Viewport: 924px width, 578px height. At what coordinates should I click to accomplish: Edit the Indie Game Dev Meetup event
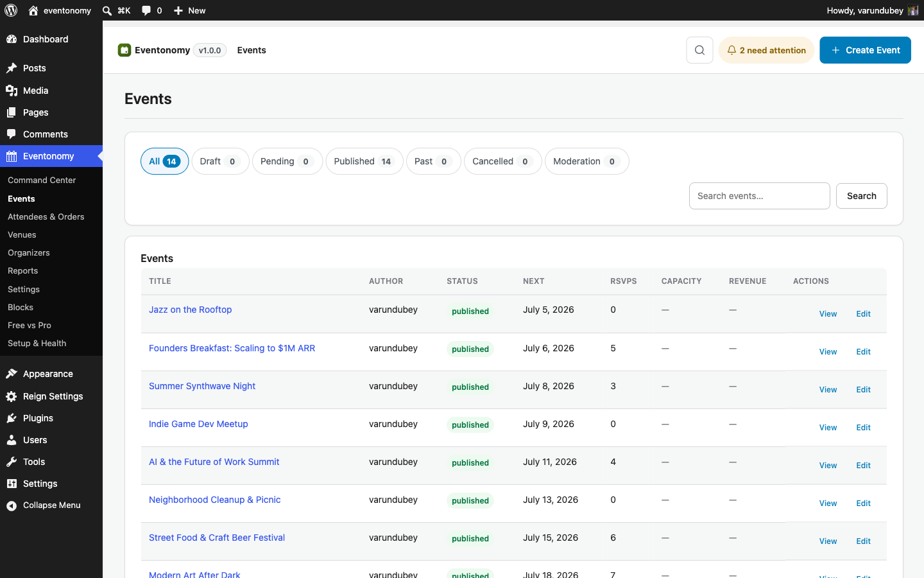[x=863, y=428]
